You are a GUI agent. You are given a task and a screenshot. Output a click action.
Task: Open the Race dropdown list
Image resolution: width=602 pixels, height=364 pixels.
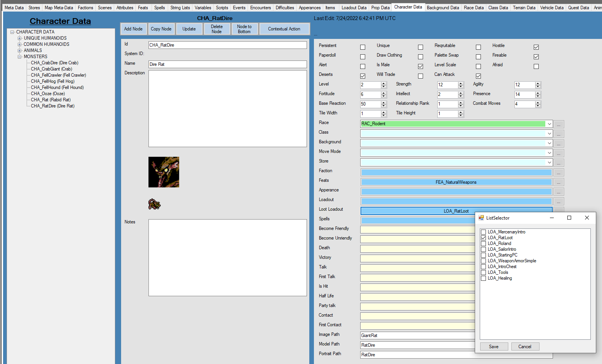tap(549, 124)
